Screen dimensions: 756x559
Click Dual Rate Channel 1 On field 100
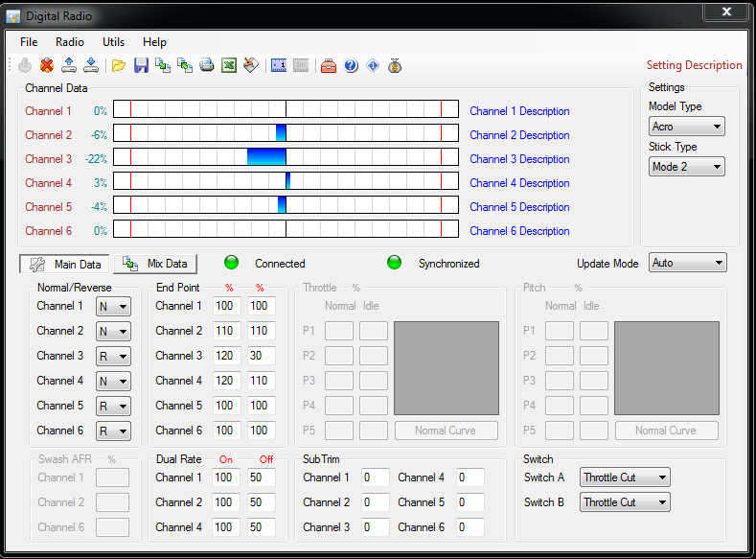(226, 477)
